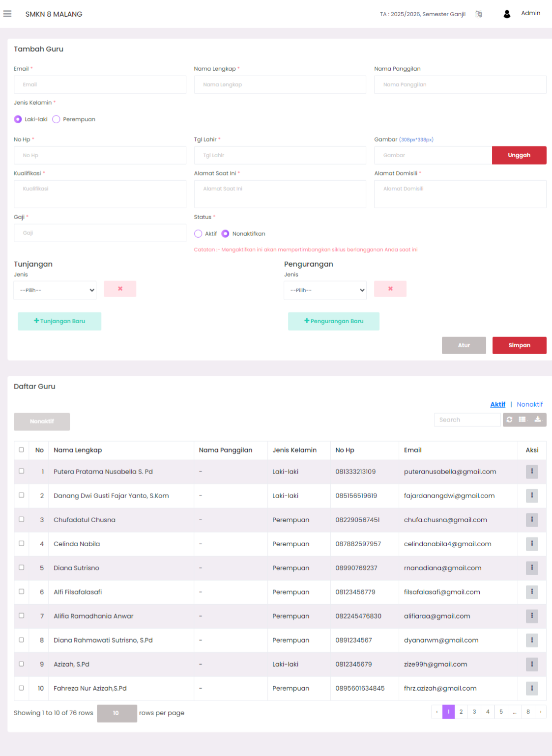Switch to the Nonaktif teacher list
This screenshot has height=756, width=552.
click(x=529, y=404)
